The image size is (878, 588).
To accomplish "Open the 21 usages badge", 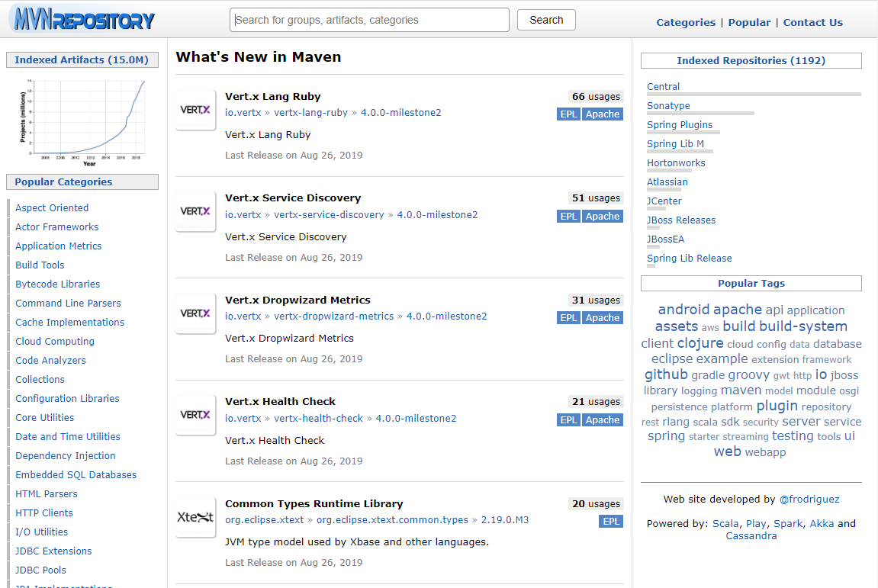I will [596, 401].
